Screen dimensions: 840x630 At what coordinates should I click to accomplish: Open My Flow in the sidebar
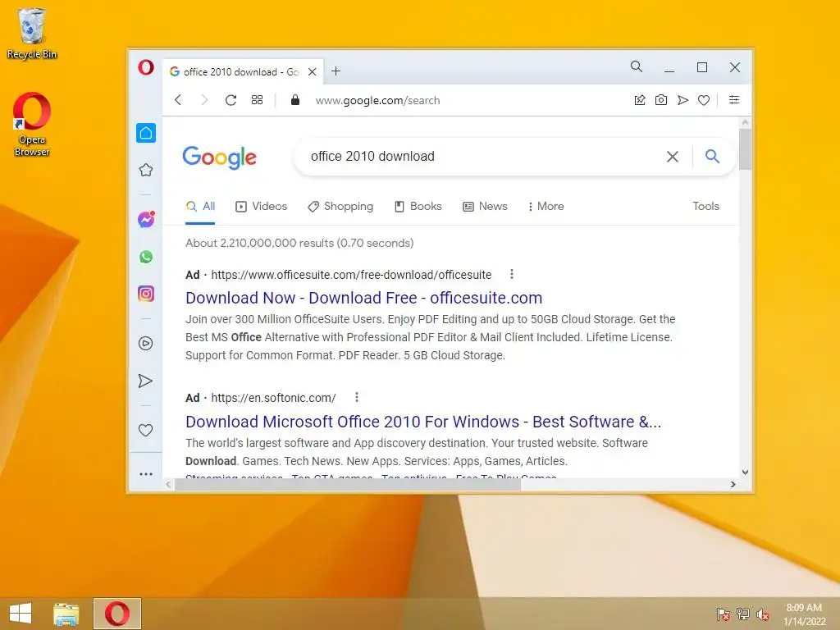pos(146,381)
